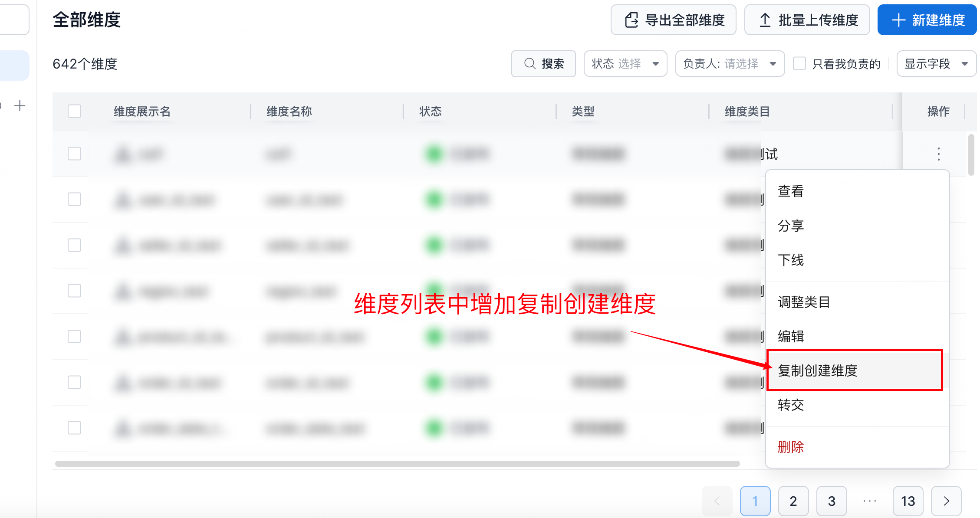Click export all dimensions icon button
This screenshot has height=518, width=980.
[631, 20]
